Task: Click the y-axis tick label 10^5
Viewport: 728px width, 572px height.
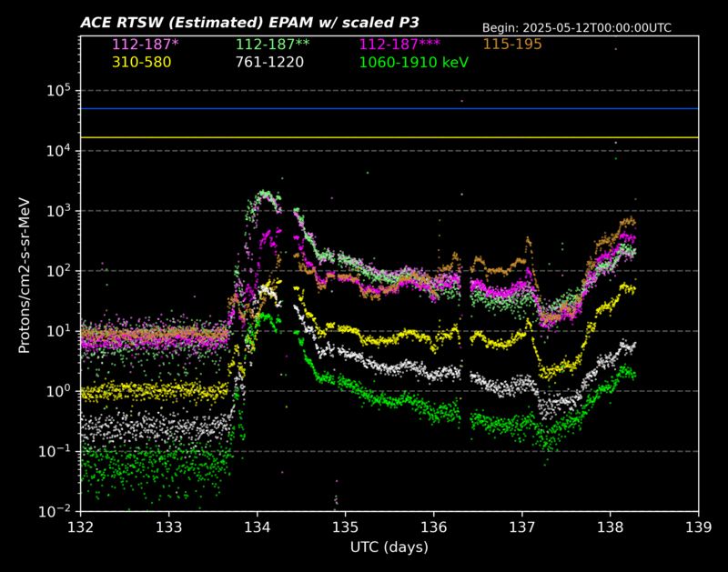Action: coord(59,90)
